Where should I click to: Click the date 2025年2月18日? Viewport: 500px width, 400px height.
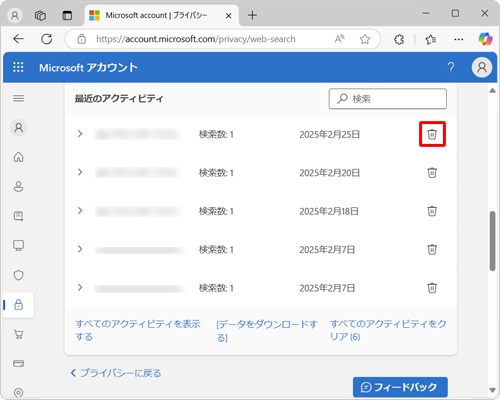pyautogui.click(x=329, y=211)
